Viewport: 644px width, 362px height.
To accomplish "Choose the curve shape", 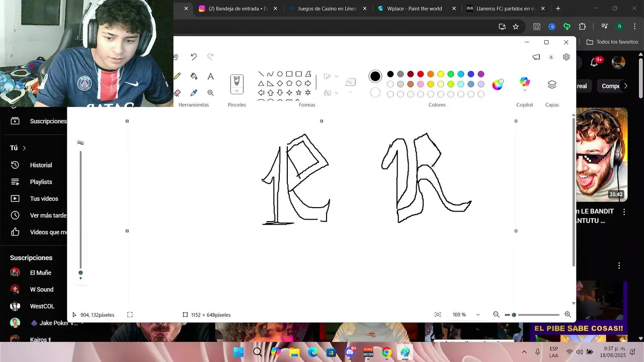I will click(270, 74).
